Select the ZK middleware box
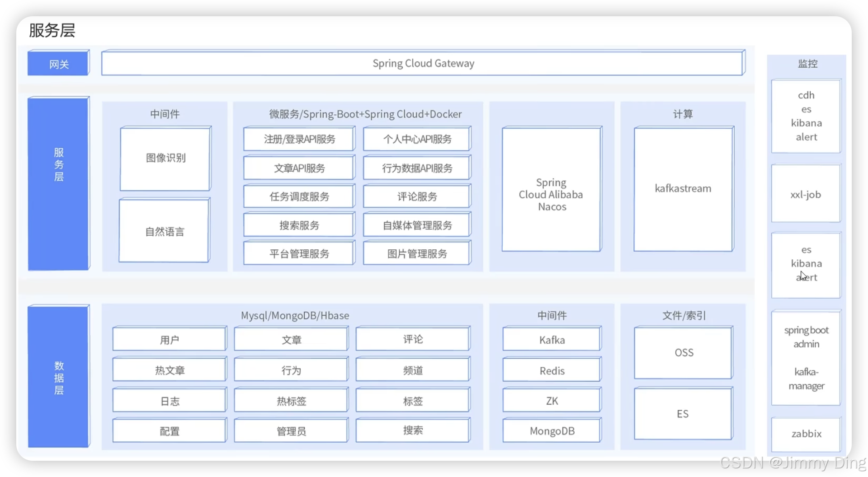The height and width of the screenshot is (477, 868). pos(552,400)
